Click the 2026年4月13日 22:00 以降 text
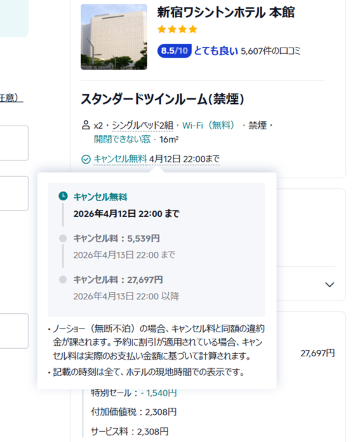The height and width of the screenshot is (442, 360). tap(126, 296)
